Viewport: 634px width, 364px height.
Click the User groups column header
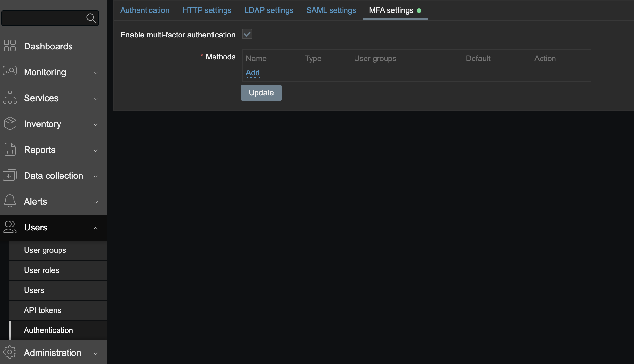tap(375, 59)
